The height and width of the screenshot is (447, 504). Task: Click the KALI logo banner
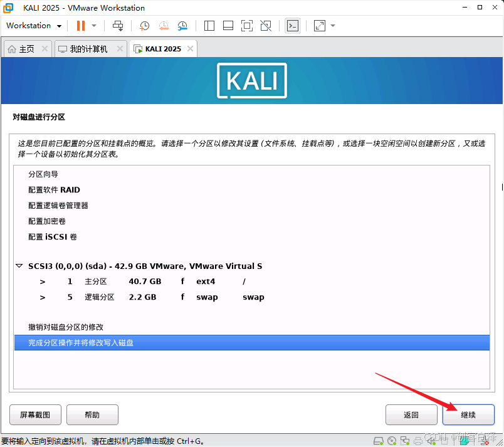coord(252,81)
